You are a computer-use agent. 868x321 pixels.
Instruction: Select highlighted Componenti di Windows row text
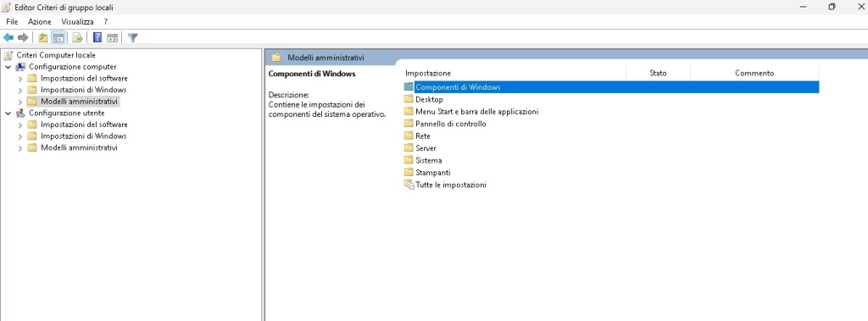458,87
